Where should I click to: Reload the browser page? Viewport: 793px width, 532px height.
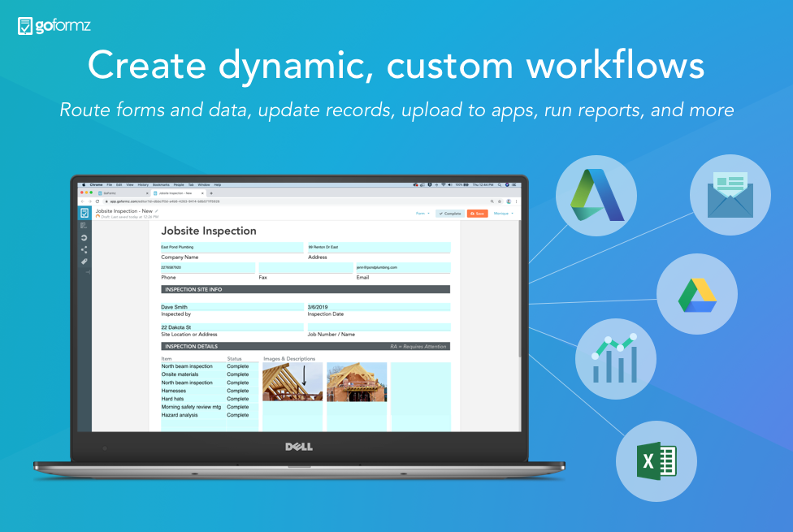pyautogui.click(x=97, y=201)
